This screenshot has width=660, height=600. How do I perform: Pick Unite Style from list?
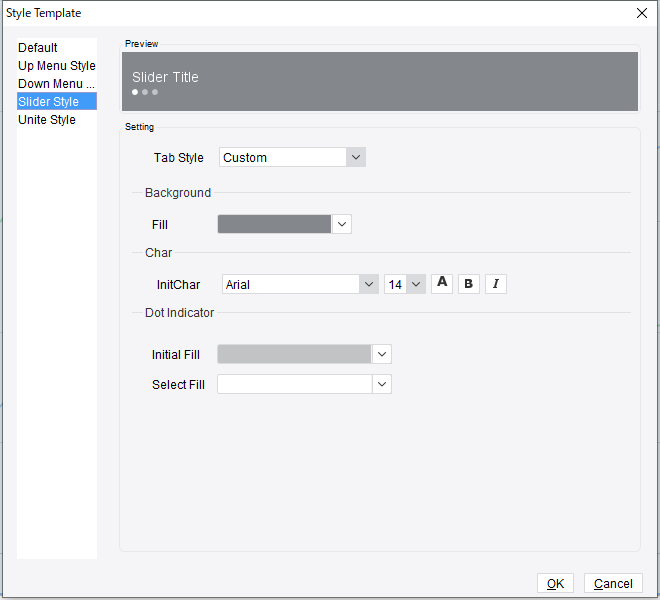point(47,120)
